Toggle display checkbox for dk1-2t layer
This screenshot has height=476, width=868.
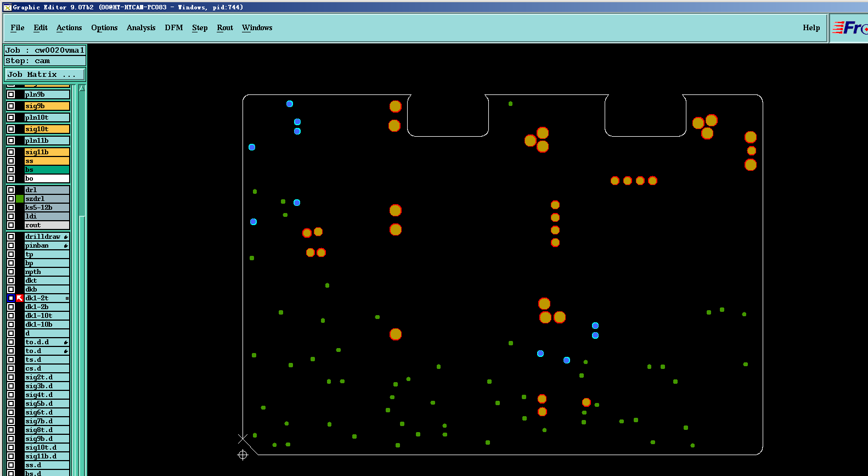coord(11,298)
